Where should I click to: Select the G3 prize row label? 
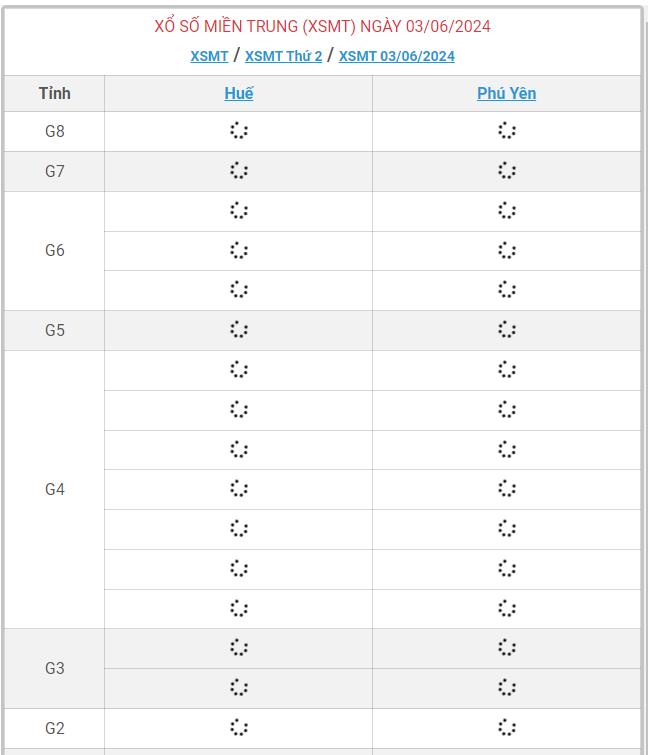(x=54, y=668)
